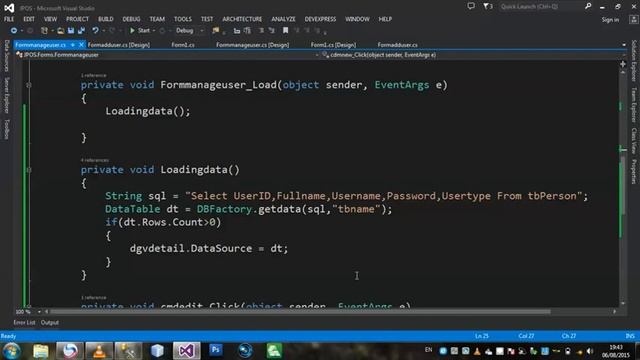Open the document tabs overflow dropdown

(x=624, y=45)
